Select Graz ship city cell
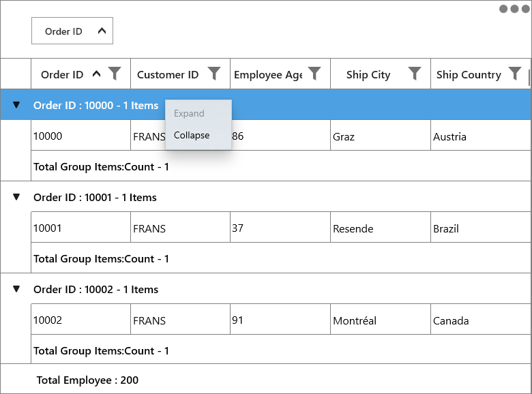 (x=381, y=135)
